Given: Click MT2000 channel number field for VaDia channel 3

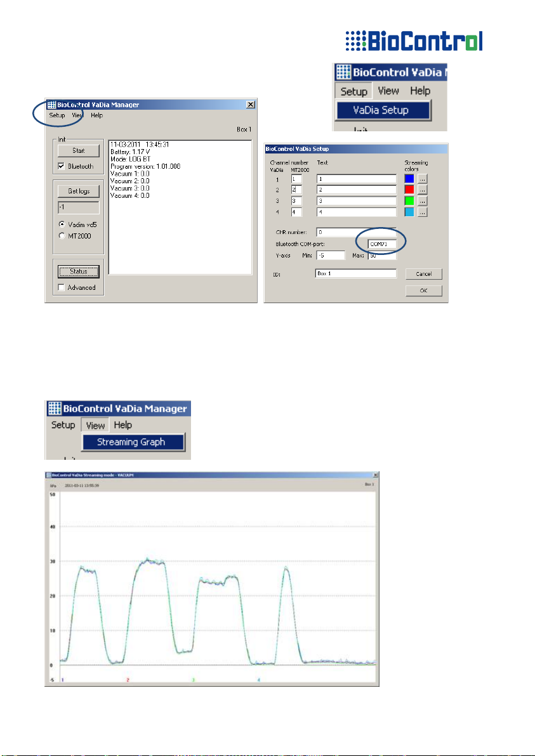Looking at the screenshot, I should click(296, 201).
